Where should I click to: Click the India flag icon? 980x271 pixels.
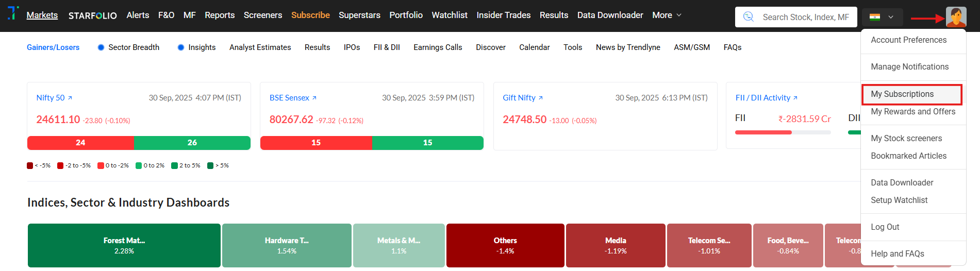[874, 17]
